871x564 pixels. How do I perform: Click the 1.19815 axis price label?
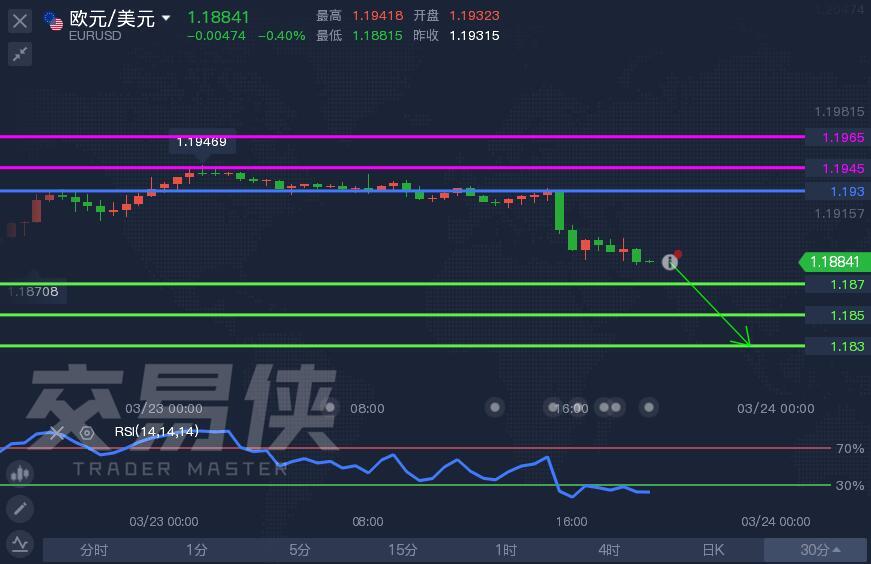pyautogui.click(x=839, y=112)
